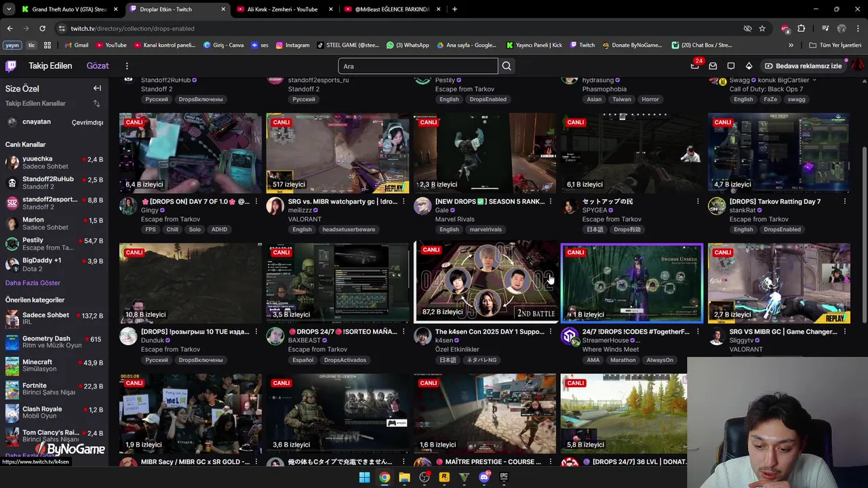The image size is (868, 488).
Task: Open The k4sen Con 2025 stream thumbnail
Action: (x=486, y=283)
